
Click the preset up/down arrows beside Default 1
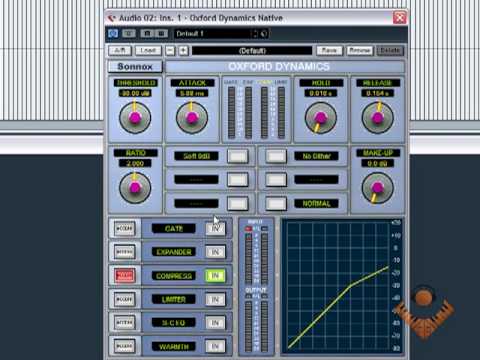(x=255, y=34)
